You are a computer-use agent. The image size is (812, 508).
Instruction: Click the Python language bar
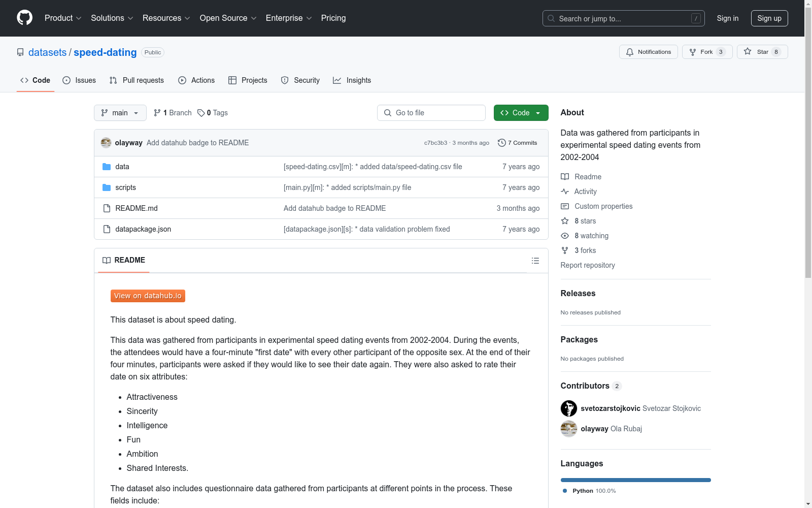636,480
